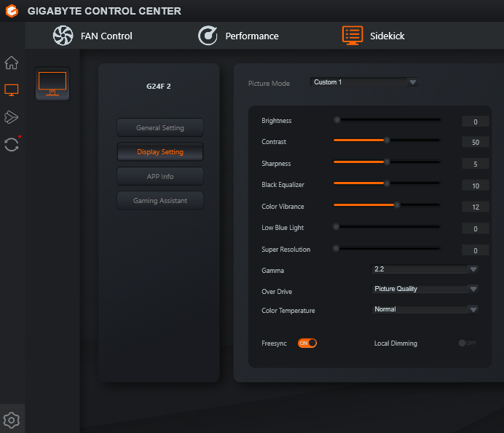Open Gaming Assistant

point(160,200)
